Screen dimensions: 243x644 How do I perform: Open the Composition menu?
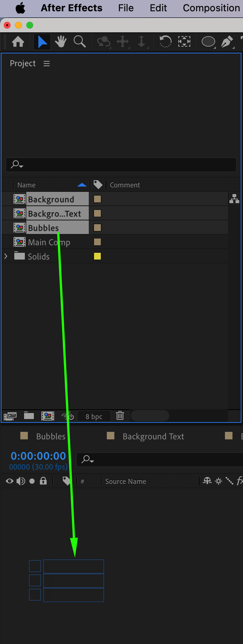[211, 8]
